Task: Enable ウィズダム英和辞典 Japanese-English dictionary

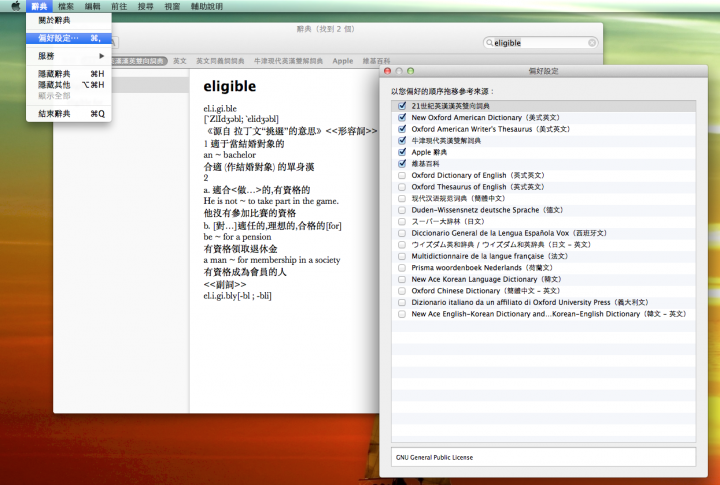Action: pyautogui.click(x=402, y=245)
